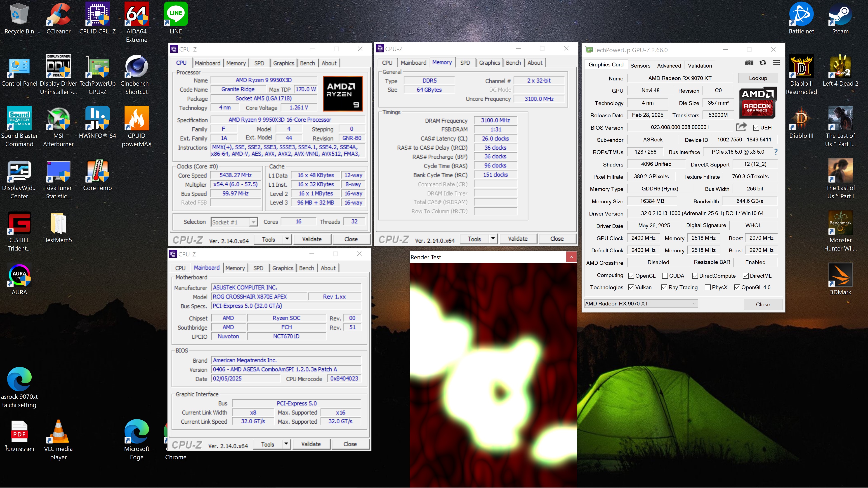
Task: Open the HWiNFO 64 desktop icon
Action: coord(97,122)
